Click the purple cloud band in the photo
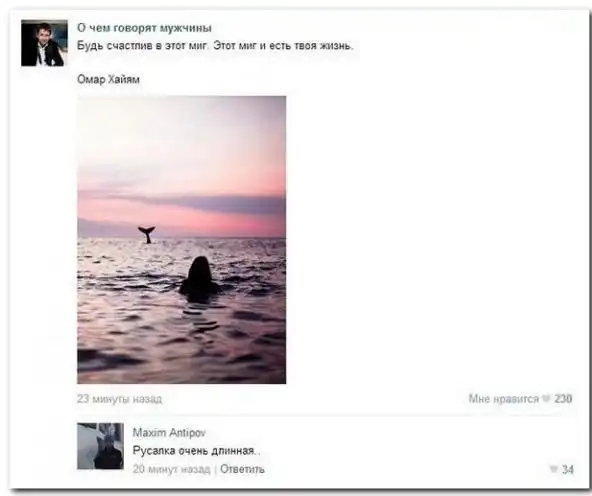592x496 pixels. coord(211,202)
